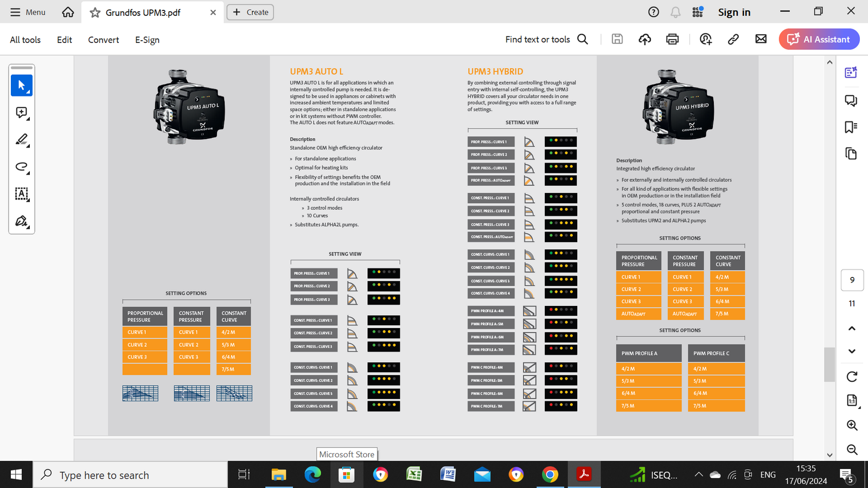Viewport: 868px width, 488px height.
Task: Select the arrow selection tool
Action: click(x=22, y=86)
